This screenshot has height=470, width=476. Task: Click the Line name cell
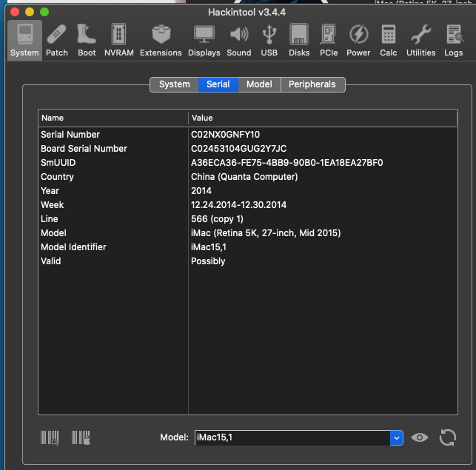tap(49, 219)
